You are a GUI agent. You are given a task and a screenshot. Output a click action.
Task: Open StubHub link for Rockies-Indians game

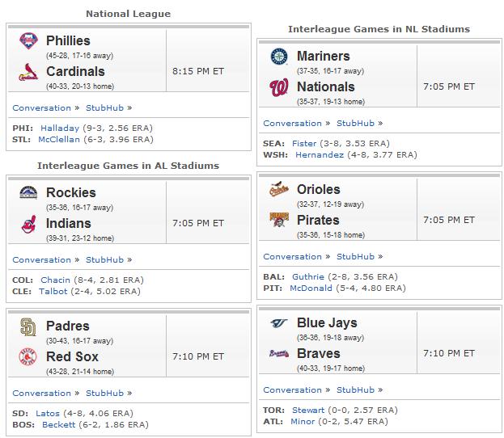105,259
